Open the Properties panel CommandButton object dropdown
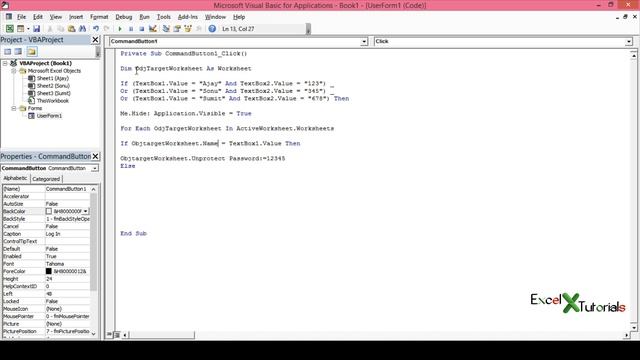Screen dimensions: 640x360 pyautogui.click(x=95, y=168)
